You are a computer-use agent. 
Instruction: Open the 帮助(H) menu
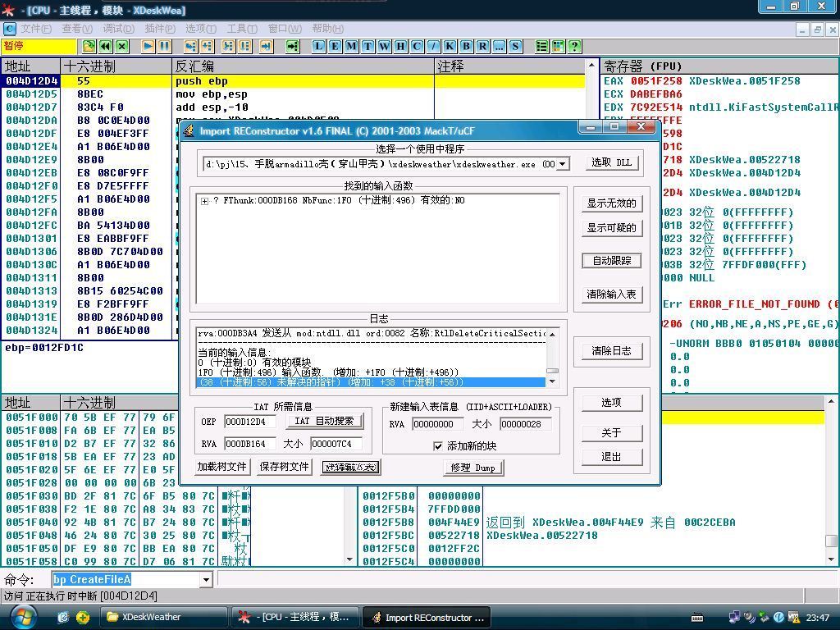pos(328,29)
